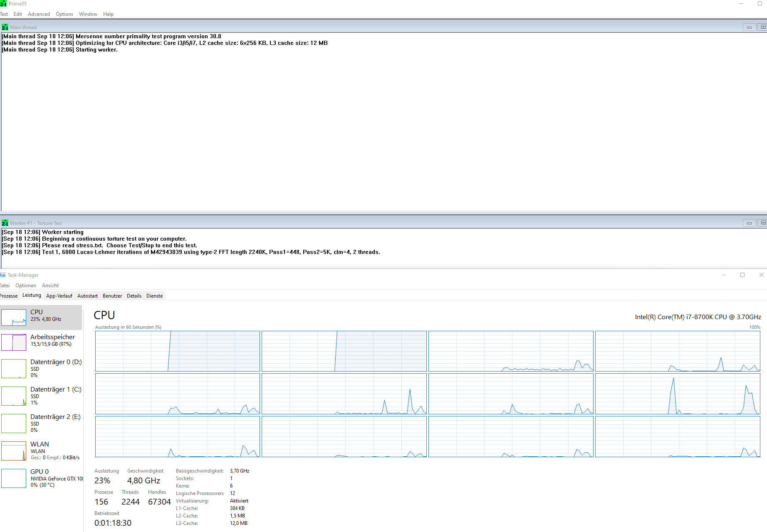This screenshot has height=532, width=767.
Task: Click the Threads count 2244
Action: click(131, 502)
